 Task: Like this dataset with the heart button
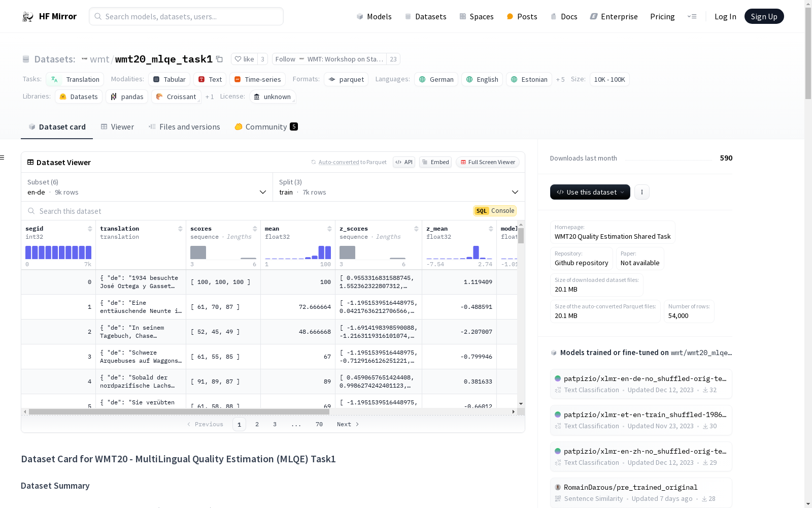click(244, 59)
